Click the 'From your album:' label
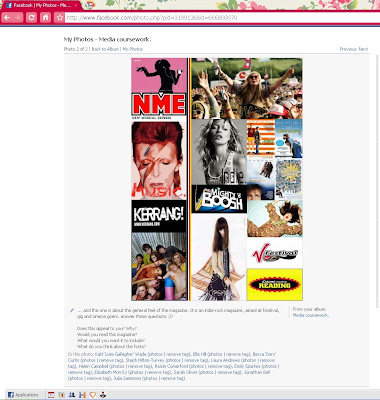This screenshot has width=380, height=400. [x=310, y=309]
